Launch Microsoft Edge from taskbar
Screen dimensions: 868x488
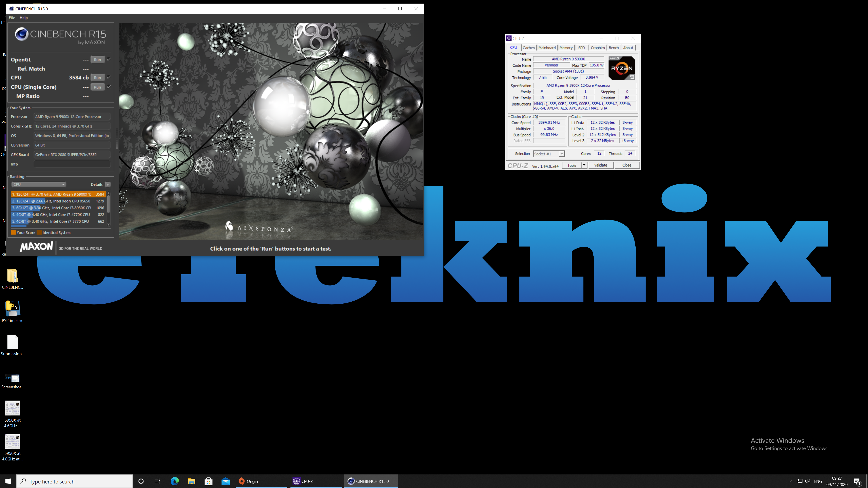pos(175,481)
